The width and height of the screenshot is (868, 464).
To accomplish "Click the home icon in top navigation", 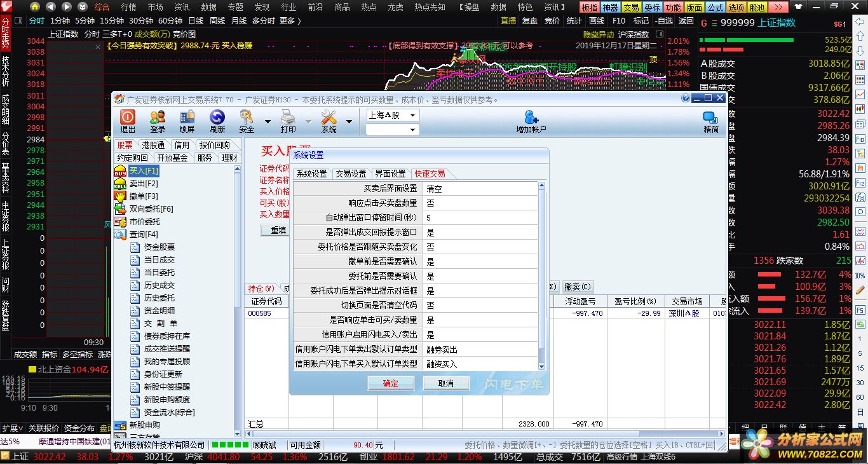I will coord(35,7).
